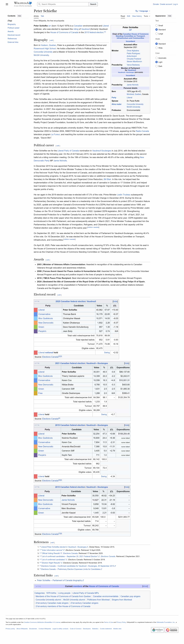Hide the 2025 Vaudreuil election table
The image size is (184, 644).
click(x=115, y=301)
